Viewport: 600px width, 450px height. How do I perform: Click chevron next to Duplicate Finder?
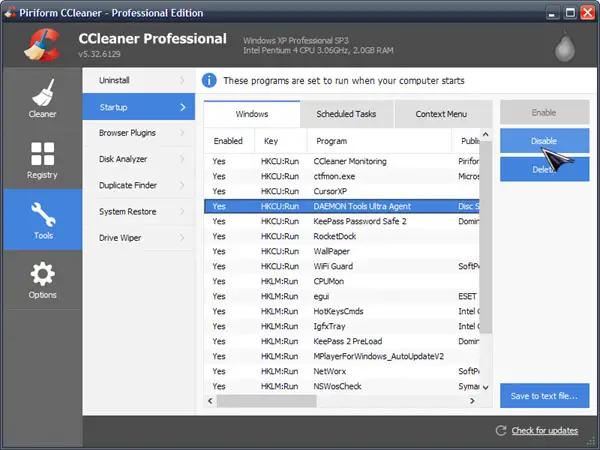coord(182,185)
